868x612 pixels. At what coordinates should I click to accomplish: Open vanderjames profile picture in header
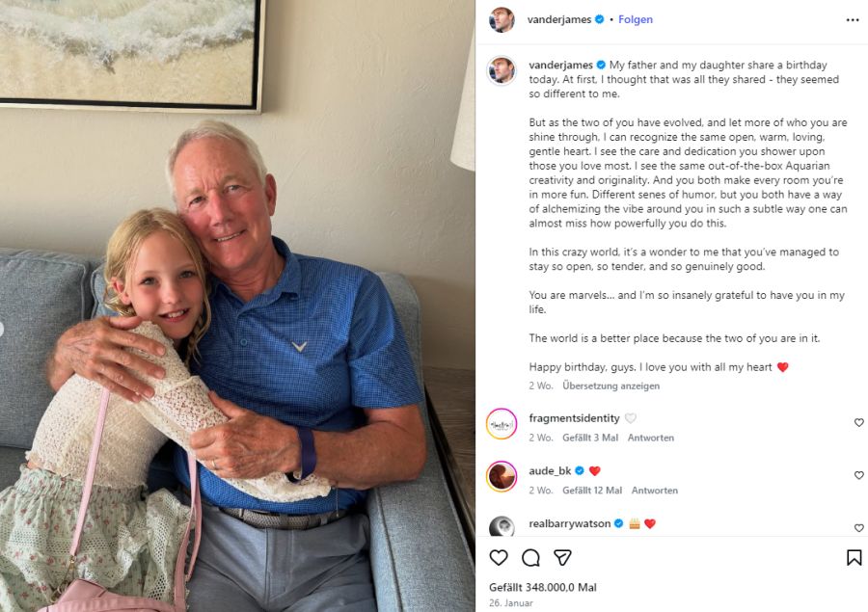tap(502, 20)
